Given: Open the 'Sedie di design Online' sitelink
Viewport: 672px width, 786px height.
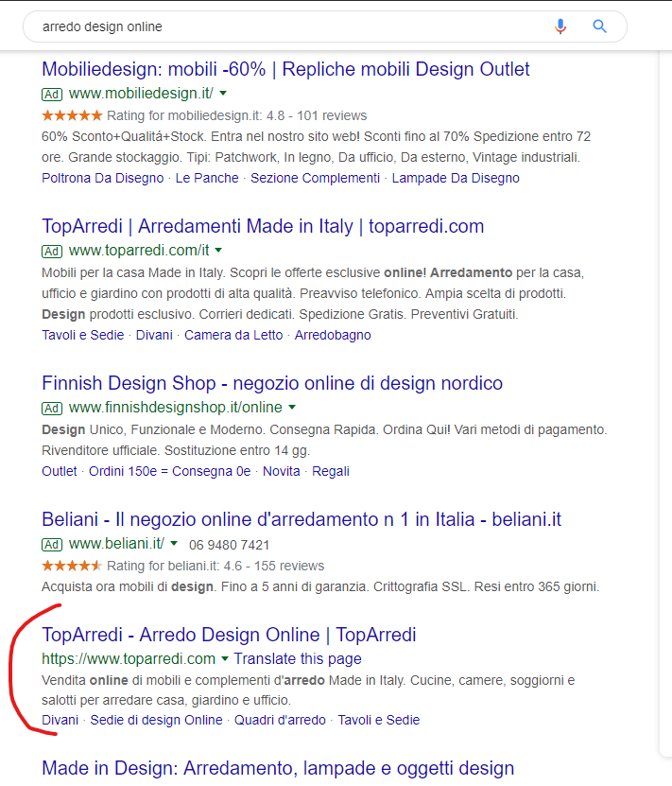Looking at the screenshot, I should (156, 720).
